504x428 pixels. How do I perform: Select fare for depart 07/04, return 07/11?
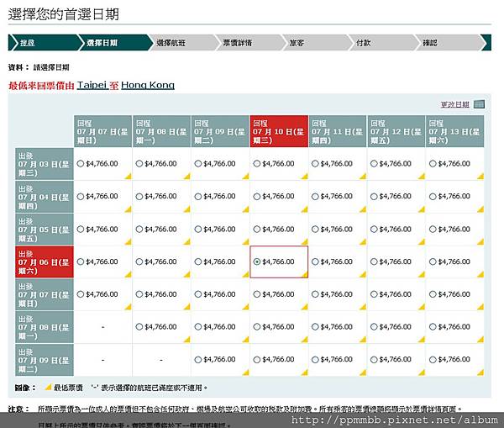point(315,197)
